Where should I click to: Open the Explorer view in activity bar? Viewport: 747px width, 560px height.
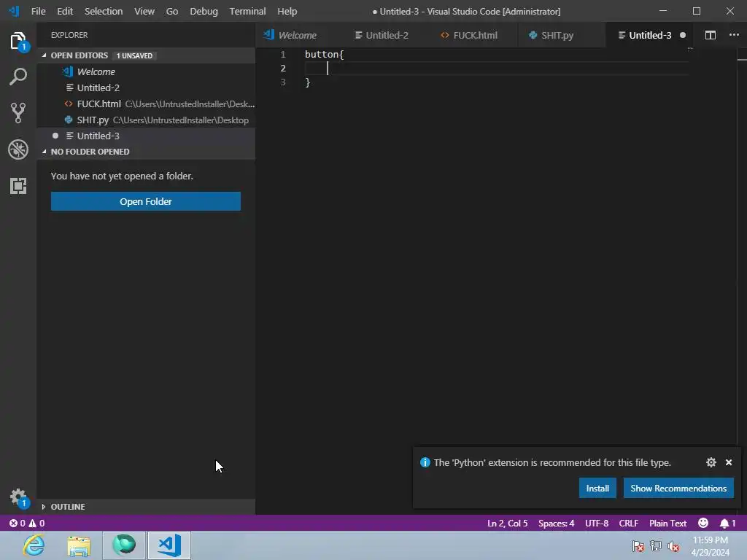tap(18, 41)
